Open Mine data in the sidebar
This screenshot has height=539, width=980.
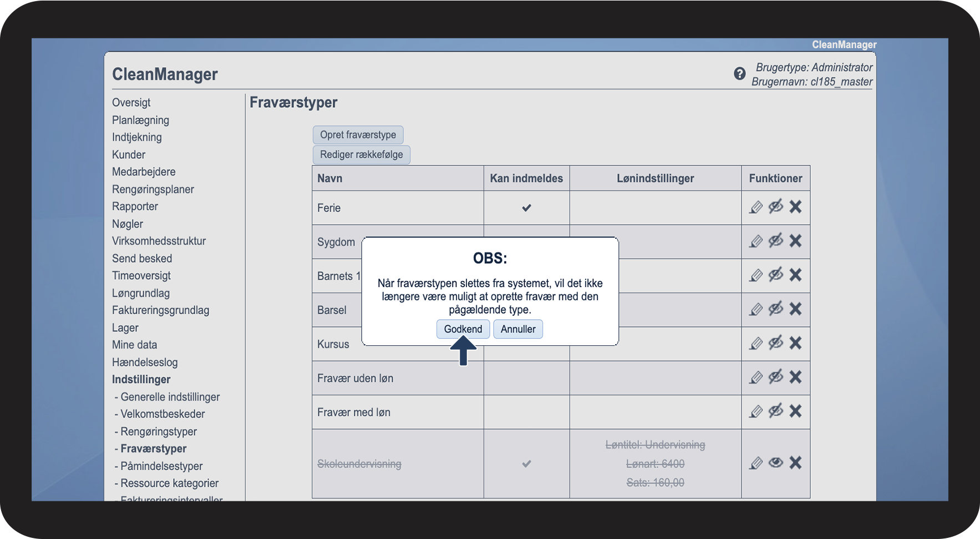click(x=135, y=345)
